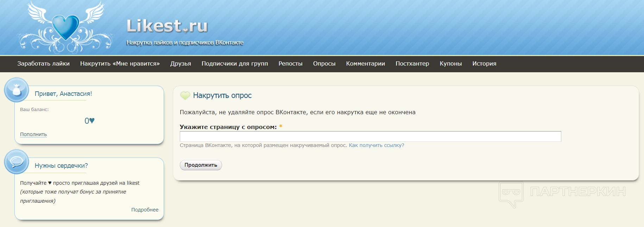Click the 0♥ balance value
The height and width of the screenshot is (227, 644).
(89, 121)
